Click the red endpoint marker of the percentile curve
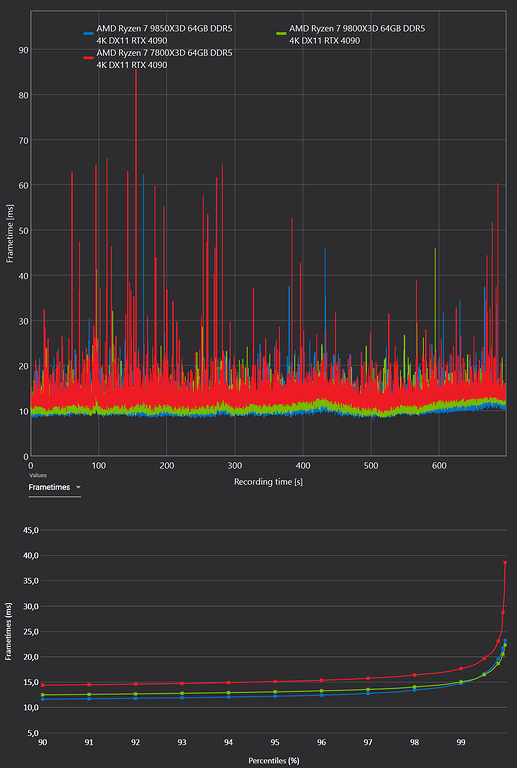Viewport: 517px width, 768px height. (x=505, y=563)
